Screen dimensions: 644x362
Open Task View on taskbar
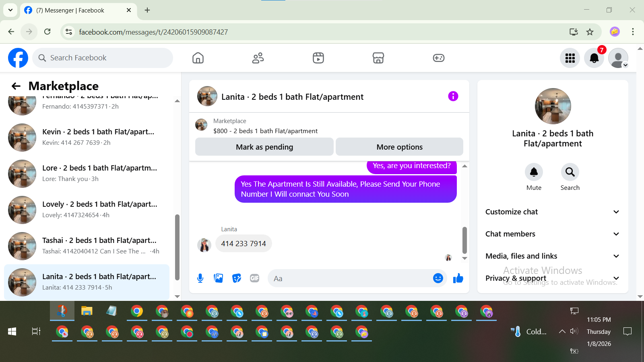point(36,331)
